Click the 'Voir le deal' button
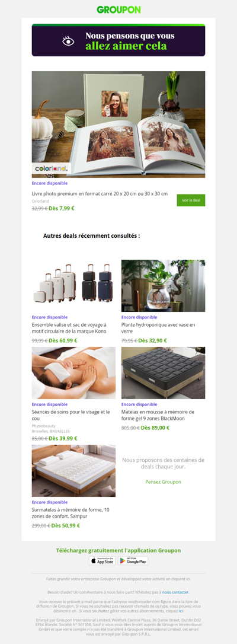This screenshot has height=644, width=237. point(191,200)
